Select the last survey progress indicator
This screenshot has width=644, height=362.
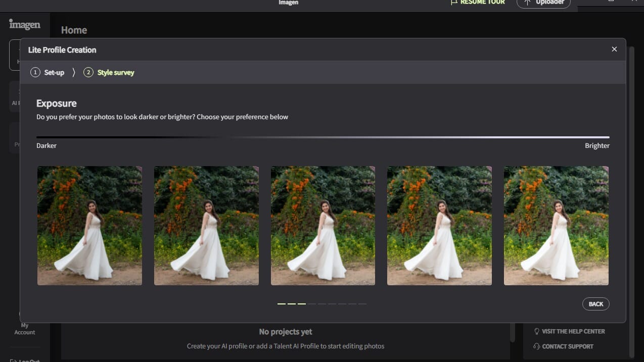click(362, 304)
